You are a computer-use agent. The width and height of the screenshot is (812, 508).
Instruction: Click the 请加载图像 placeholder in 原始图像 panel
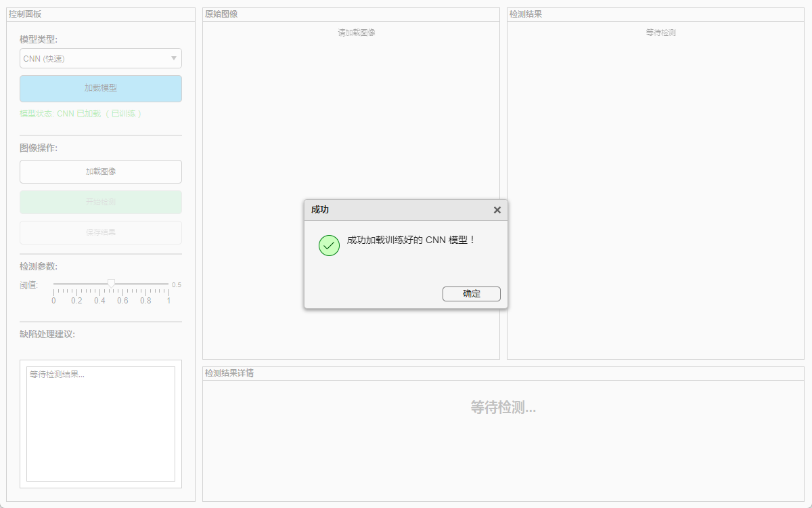coord(357,33)
